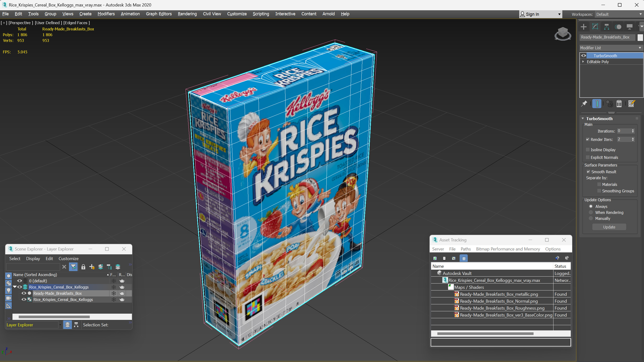Open the Create tab in command panel
644x362 pixels.
[583, 27]
